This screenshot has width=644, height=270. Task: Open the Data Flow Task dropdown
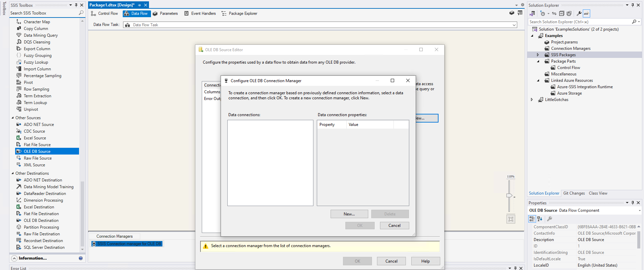(514, 25)
